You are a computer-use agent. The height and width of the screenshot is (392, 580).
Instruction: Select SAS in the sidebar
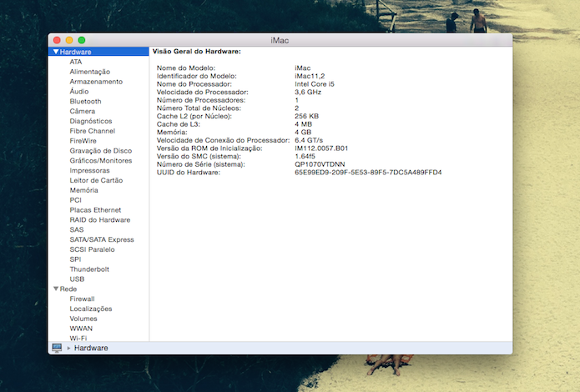click(77, 229)
